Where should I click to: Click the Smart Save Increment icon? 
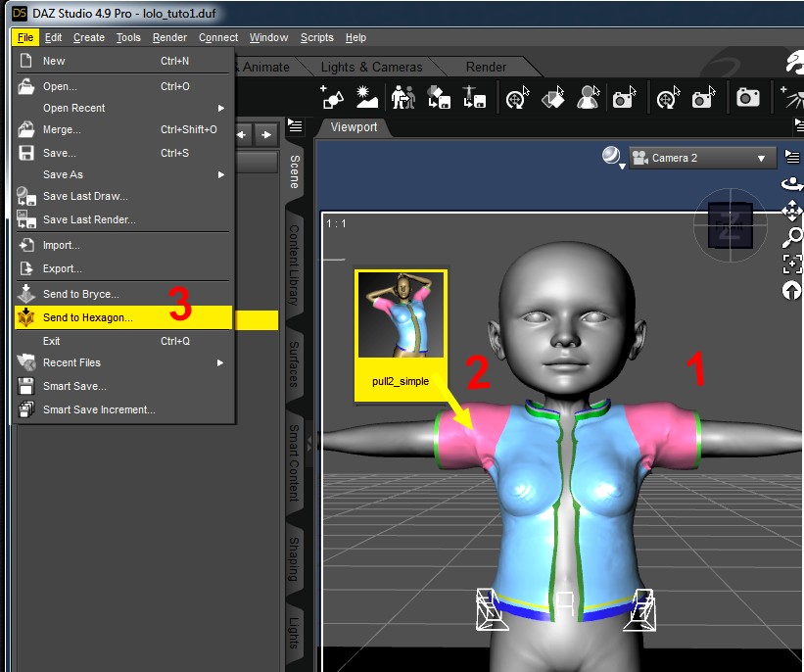26,409
